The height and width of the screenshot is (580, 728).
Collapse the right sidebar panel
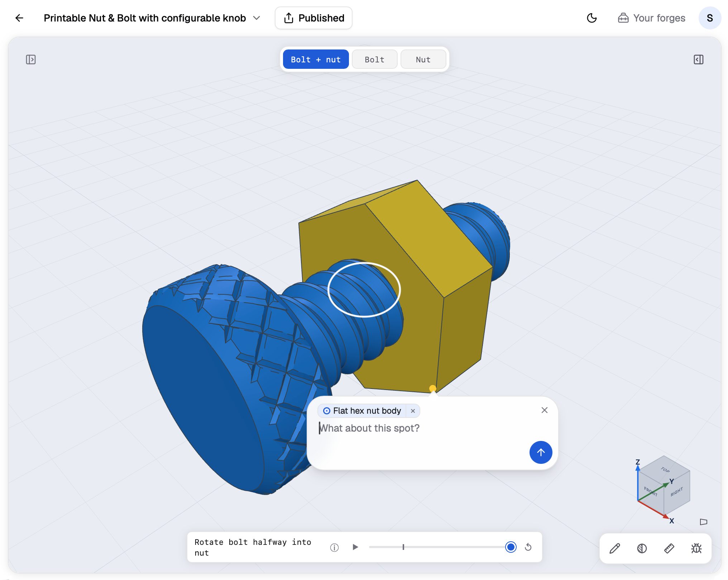point(698,60)
